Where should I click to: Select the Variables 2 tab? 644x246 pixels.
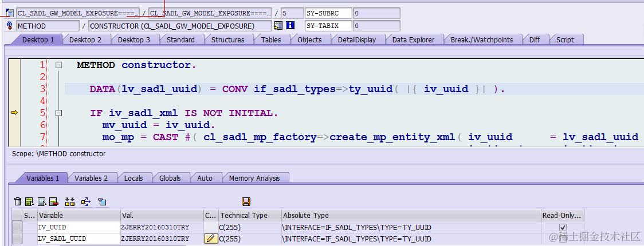pos(91,178)
